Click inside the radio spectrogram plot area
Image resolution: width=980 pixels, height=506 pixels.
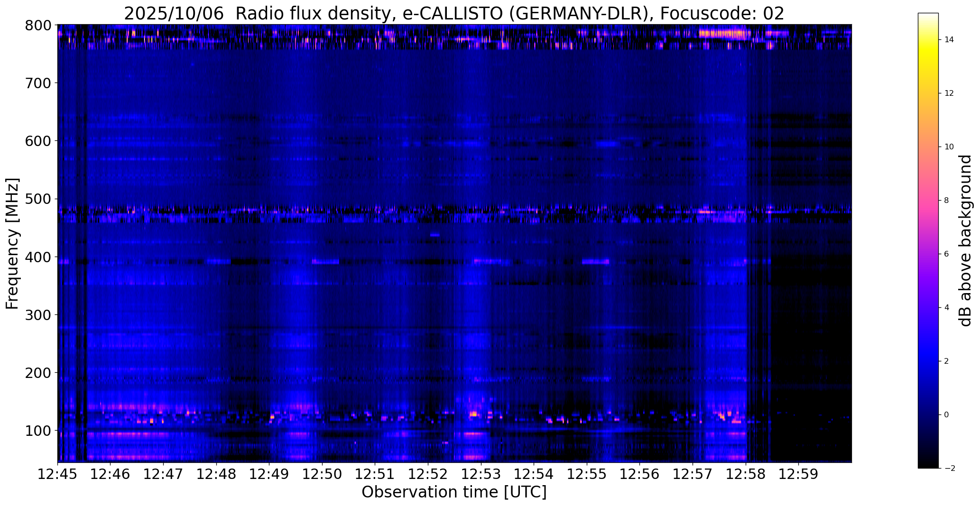454,243
